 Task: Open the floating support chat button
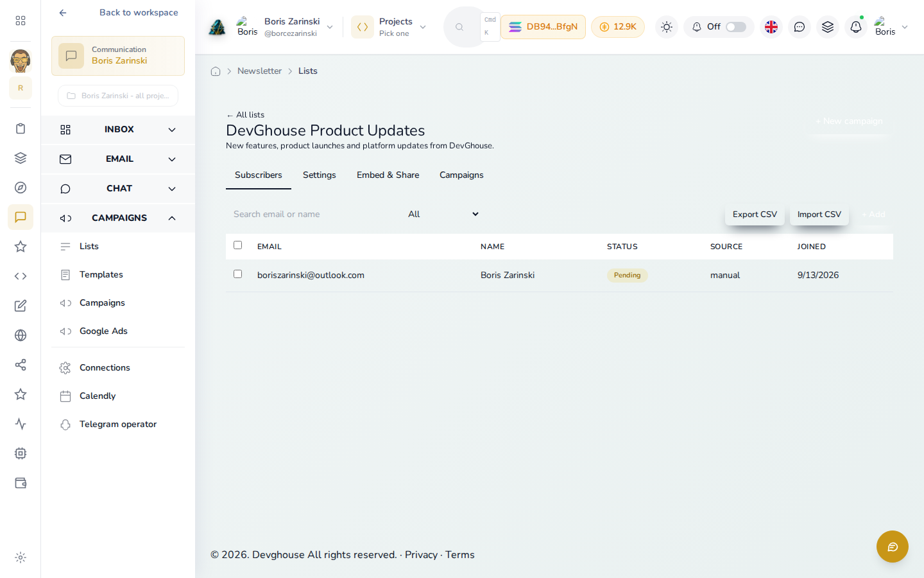point(893,547)
